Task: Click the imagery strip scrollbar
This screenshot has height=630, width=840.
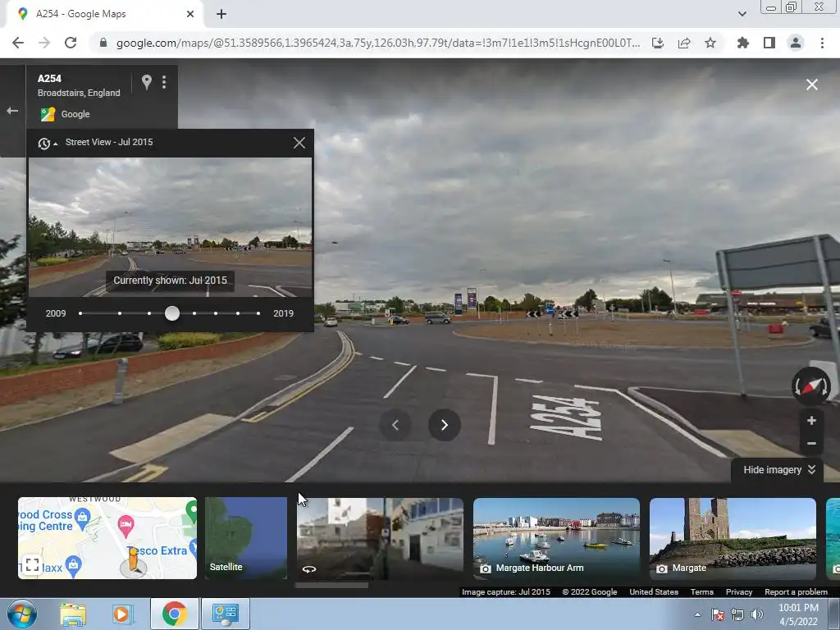Action: click(331, 586)
